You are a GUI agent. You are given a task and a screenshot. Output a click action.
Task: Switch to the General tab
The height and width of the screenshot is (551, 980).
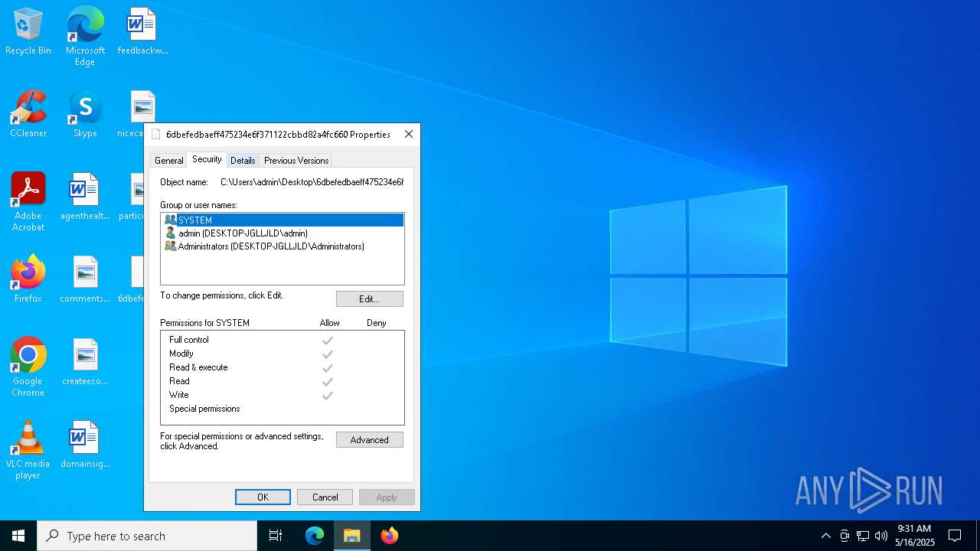(168, 161)
